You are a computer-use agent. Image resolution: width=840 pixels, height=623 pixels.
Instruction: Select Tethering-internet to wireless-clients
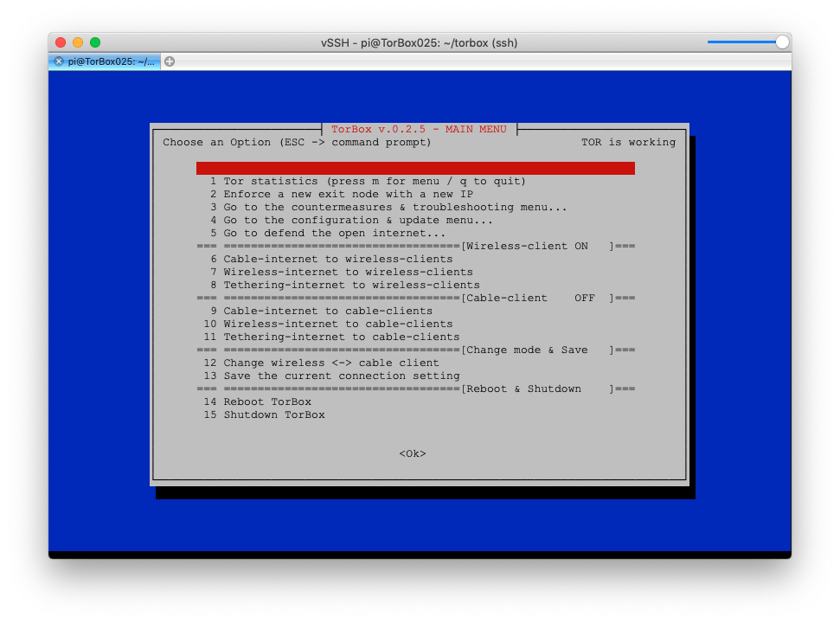tap(415, 285)
